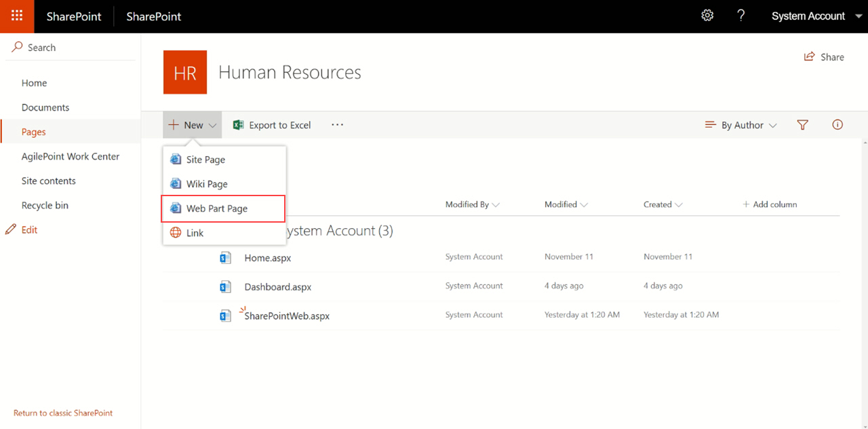The image size is (868, 429).
Task: Click the file icon for Home.aspx
Action: [x=225, y=257]
